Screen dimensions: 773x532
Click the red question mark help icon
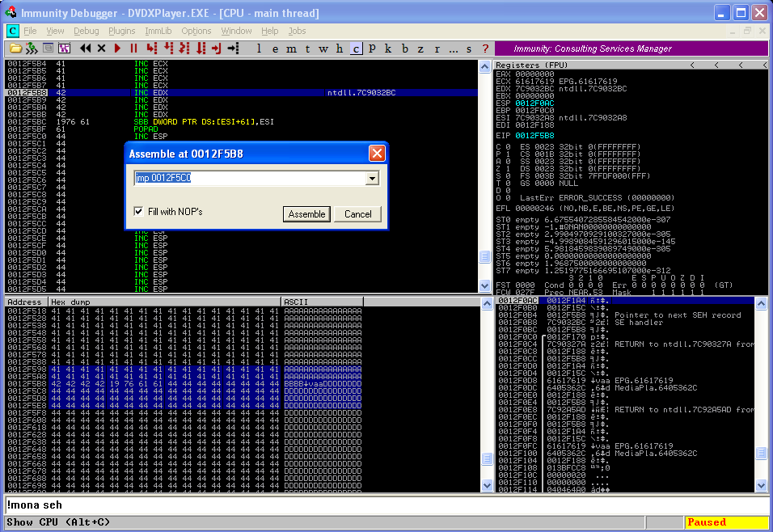[486, 49]
